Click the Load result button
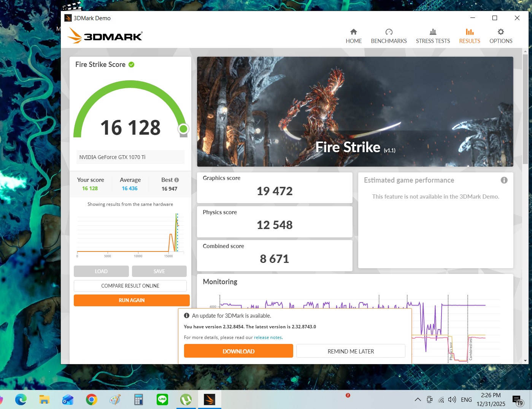Image resolution: width=532 pixels, height=409 pixels. pos(101,271)
